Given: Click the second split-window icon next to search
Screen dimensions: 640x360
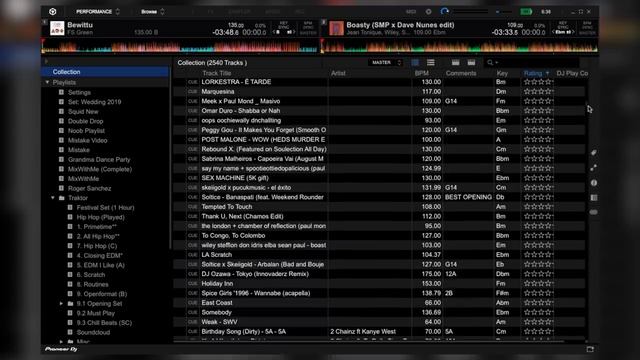Looking at the screenshot, I should [471, 62].
